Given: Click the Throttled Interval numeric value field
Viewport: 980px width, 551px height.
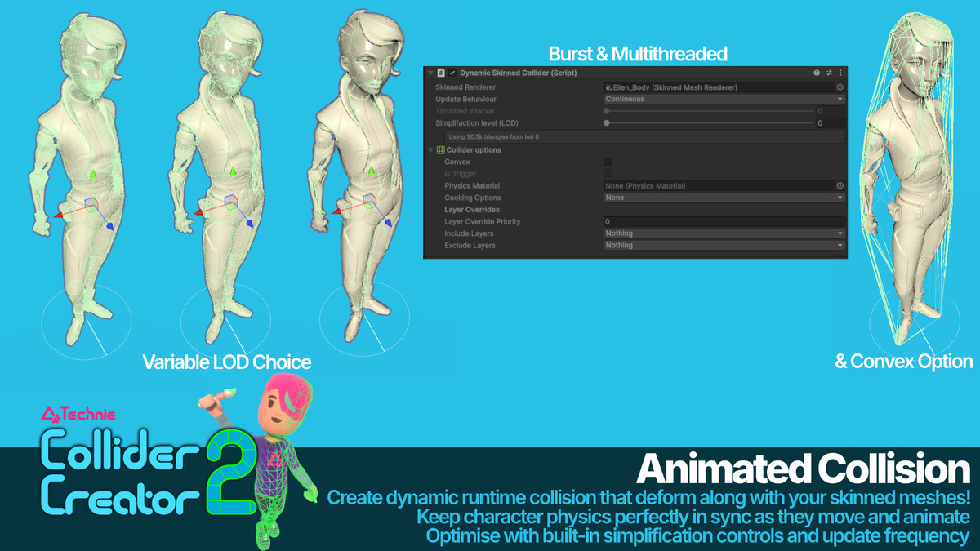Looking at the screenshot, I should [831, 111].
